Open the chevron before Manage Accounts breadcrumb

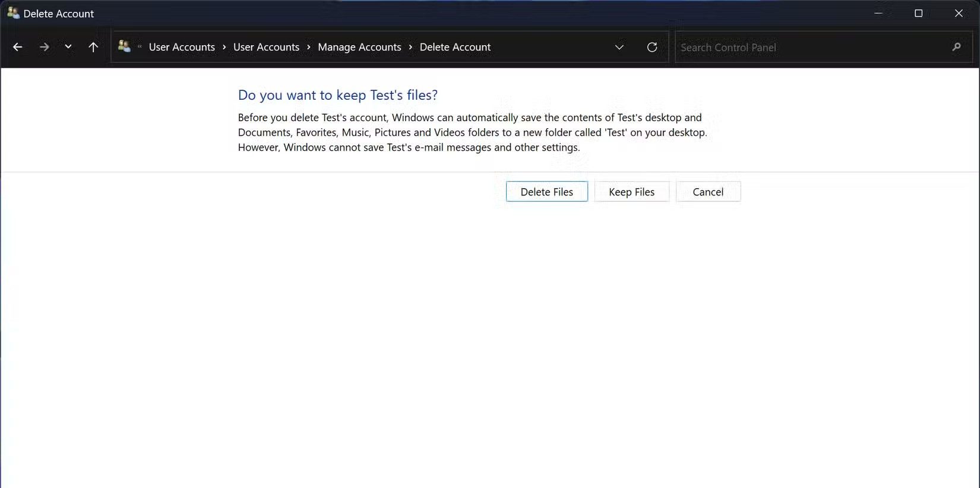tap(309, 47)
